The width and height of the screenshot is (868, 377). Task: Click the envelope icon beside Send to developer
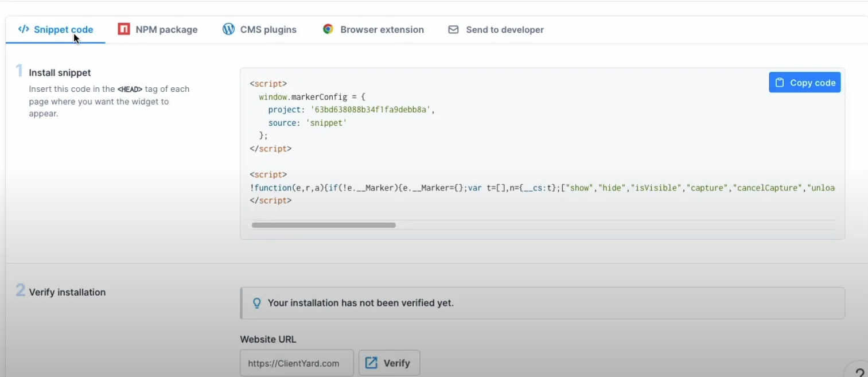(453, 29)
